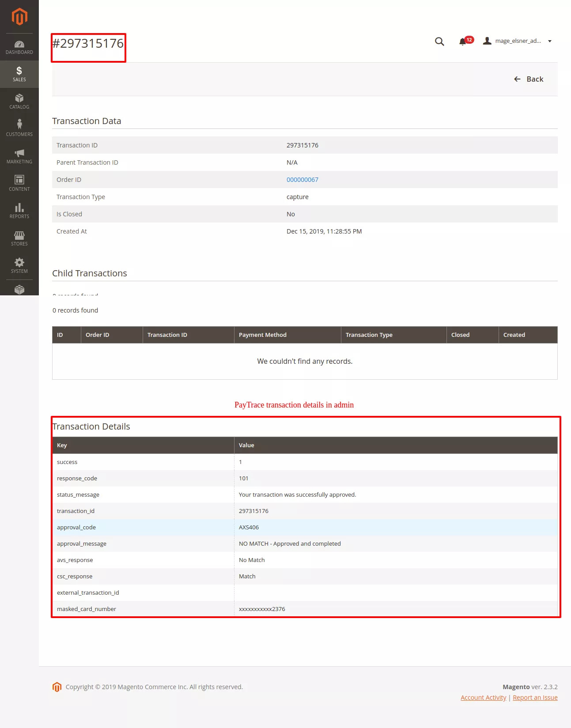Open the Account Activity link
Screen dimensions: 571x728
(x=483, y=698)
